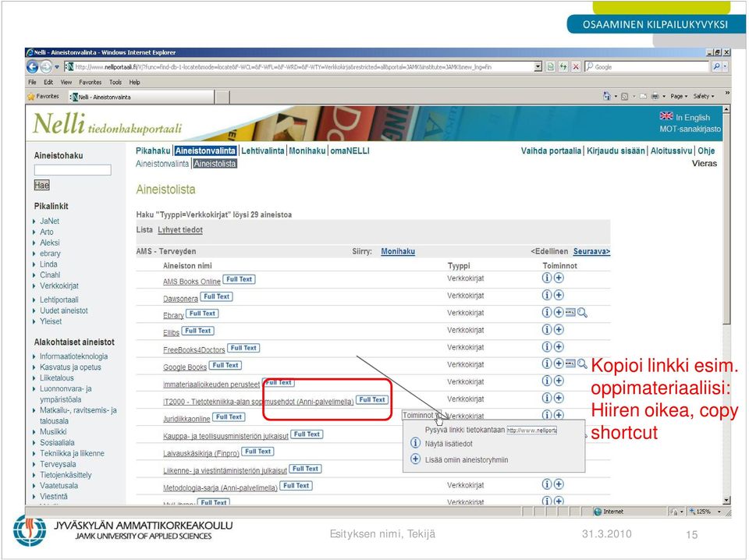The width and height of the screenshot is (749, 560).
Task: Add AMS Books Online with plus icon
Action: click(559, 278)
